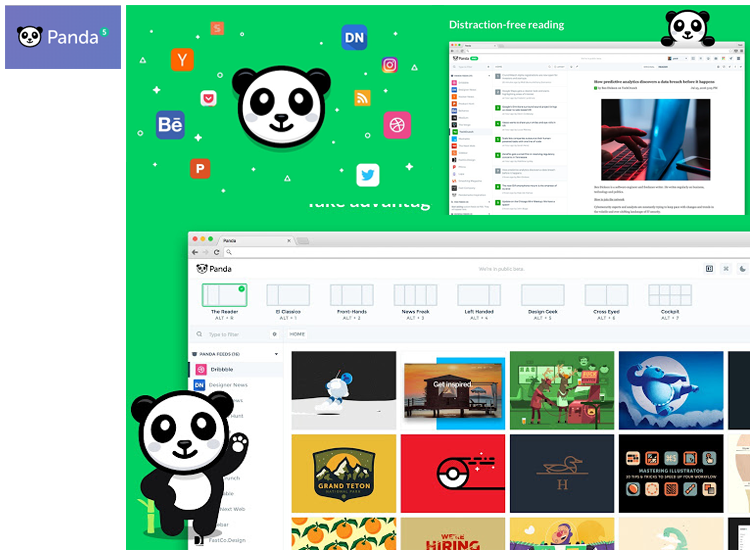Click the Product Hunt P icon

coord(200,168)
